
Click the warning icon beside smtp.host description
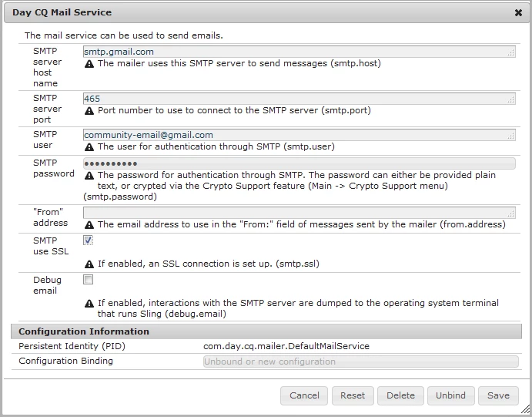tap(89, 64)
